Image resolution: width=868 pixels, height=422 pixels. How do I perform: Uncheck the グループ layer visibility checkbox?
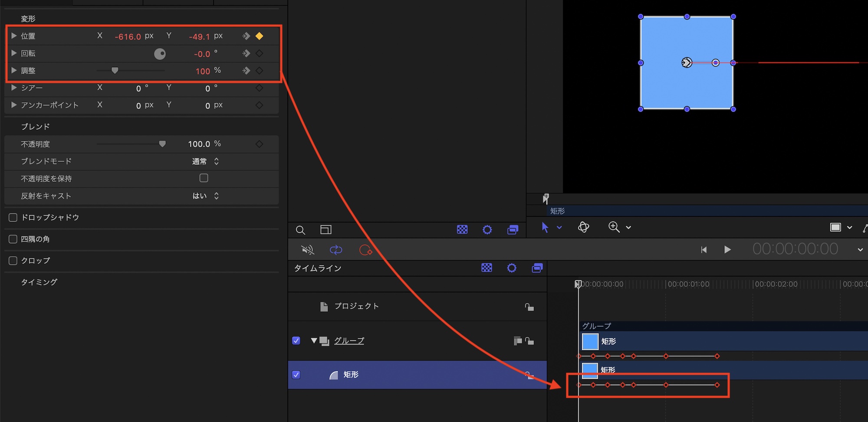(x=296, y=341)
